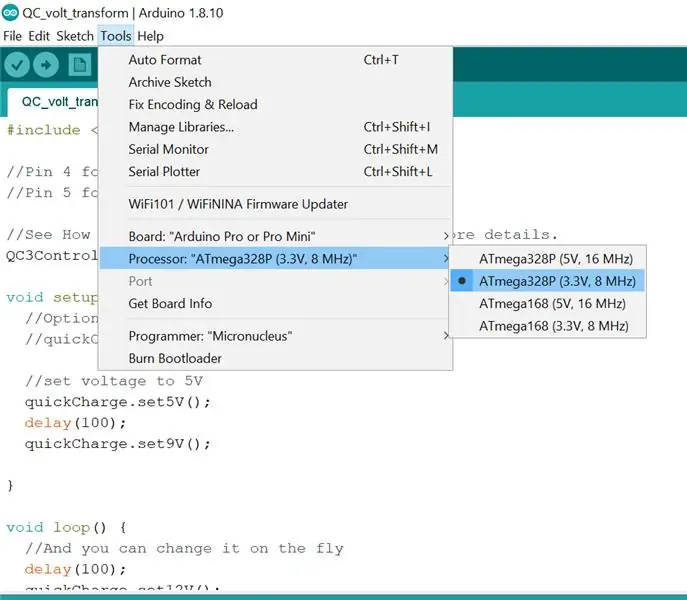Select Fix Encoding & Reload
The image size is (687, 600).
pos(276,104)
